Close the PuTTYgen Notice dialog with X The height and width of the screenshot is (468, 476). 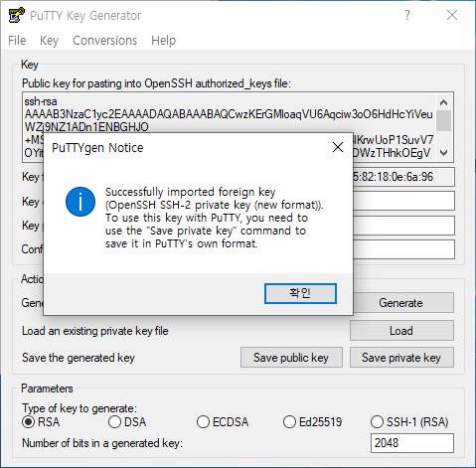click(x=338, y=147)
